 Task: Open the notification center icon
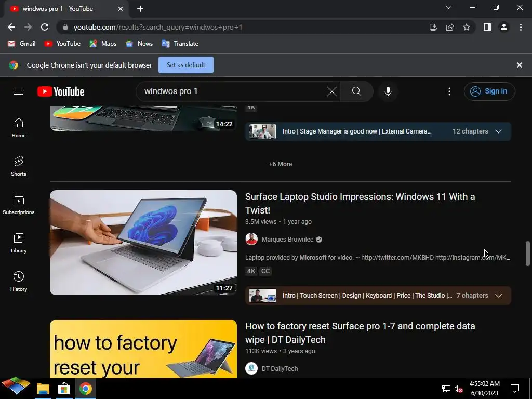(515, 389)
